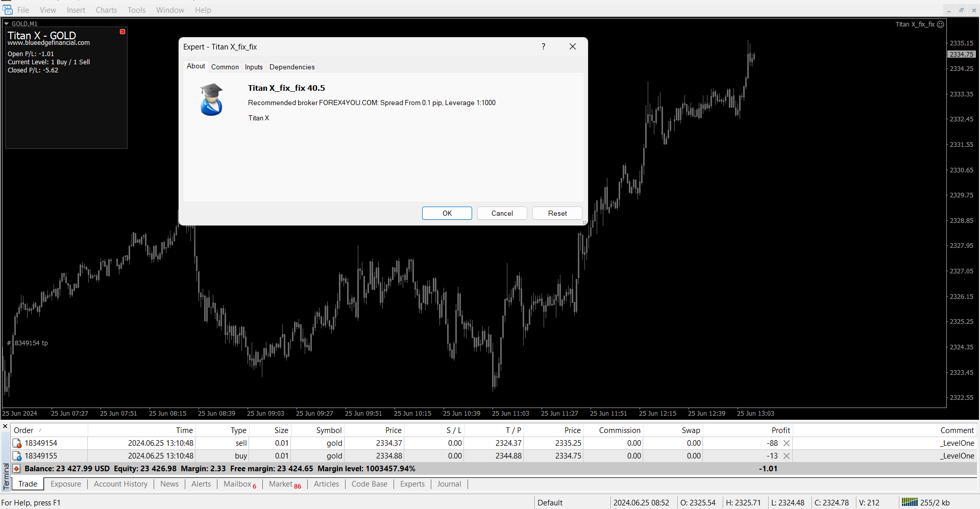Viewport: 980px width, 509px height.
Task: Expand the GOLD,M1 chart dropdown triangle
Action: (7, 23)
